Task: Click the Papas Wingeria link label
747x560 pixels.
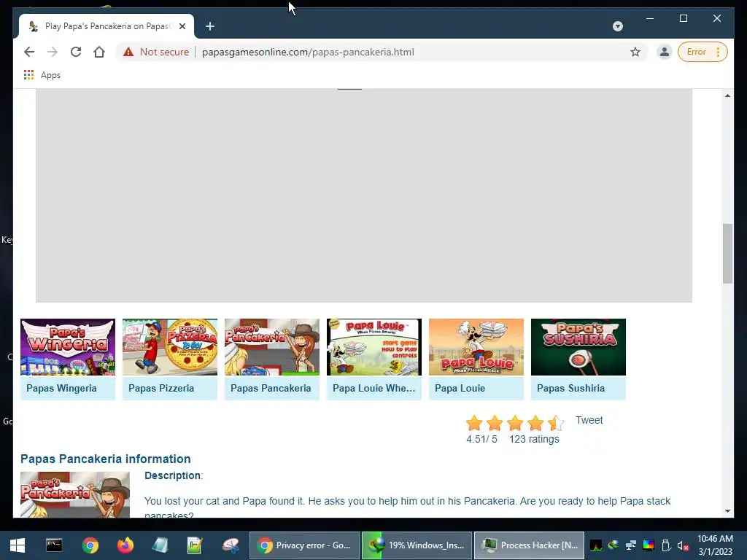Action: point(61,388)
